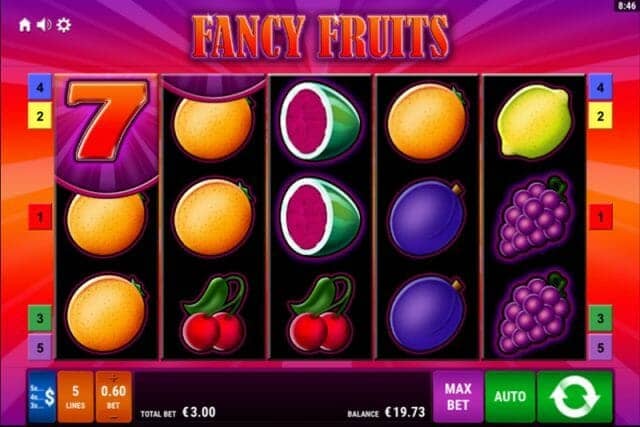The image size is (640, 427).
Task: Select green payline 3 on left side
Action: [x=40, y=318]
